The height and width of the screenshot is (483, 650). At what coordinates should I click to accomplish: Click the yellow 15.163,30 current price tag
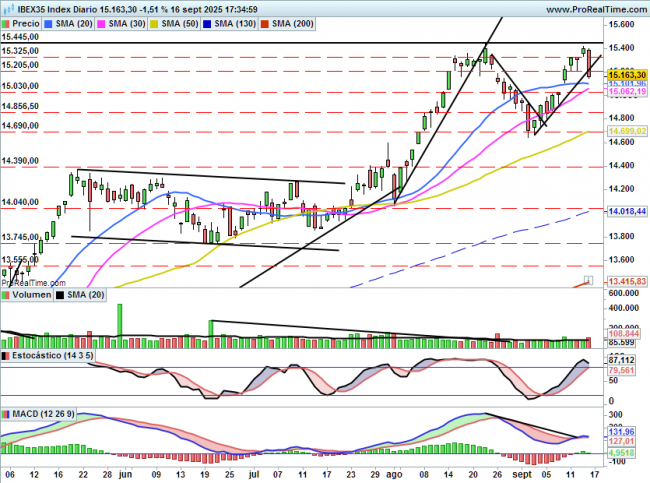tap(627, 75)
